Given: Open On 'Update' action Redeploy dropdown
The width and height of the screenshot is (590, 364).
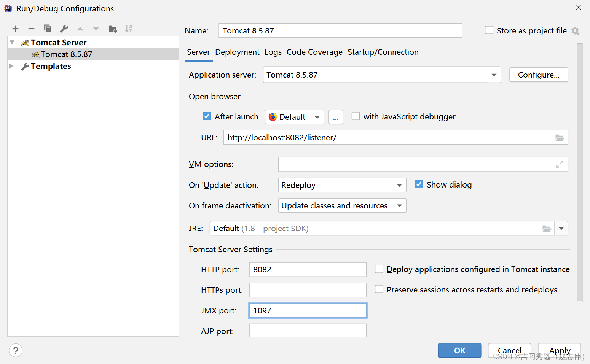Looking at the screenshot, I should 342,185.
